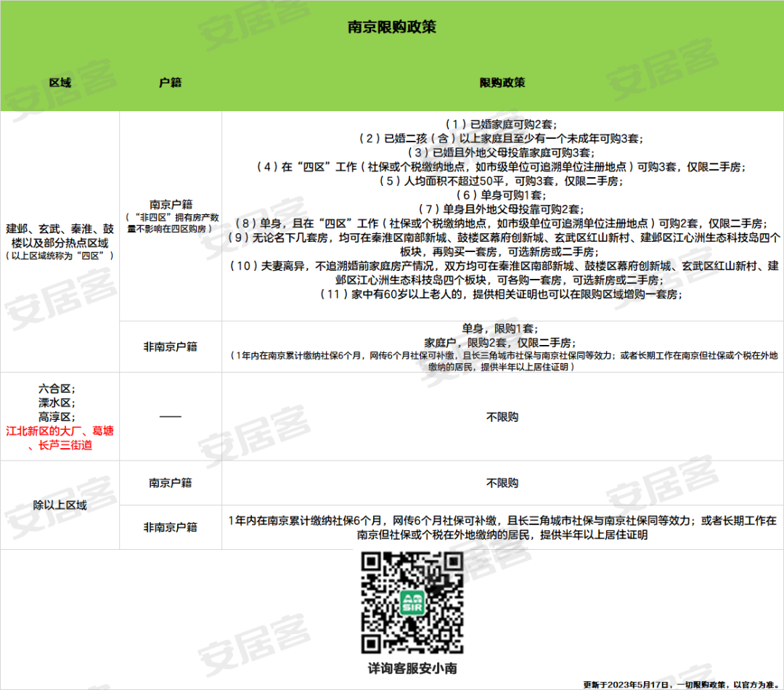Click 南京户籍 in the 四区 row

click(171, 204)
